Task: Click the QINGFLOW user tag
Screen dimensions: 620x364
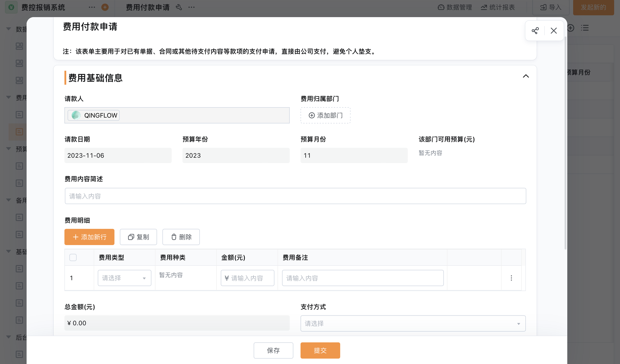Action: [93, 115]
